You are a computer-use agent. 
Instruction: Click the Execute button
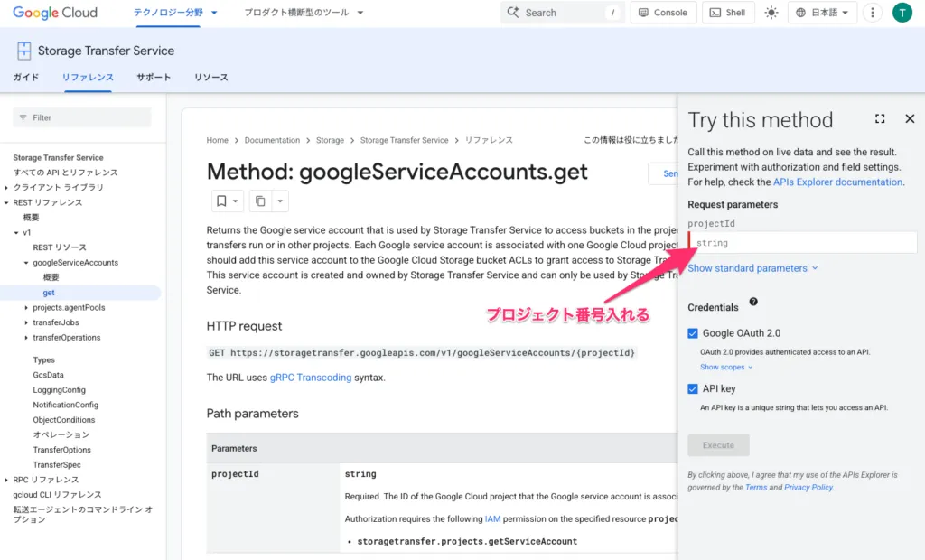coord(718,445)
